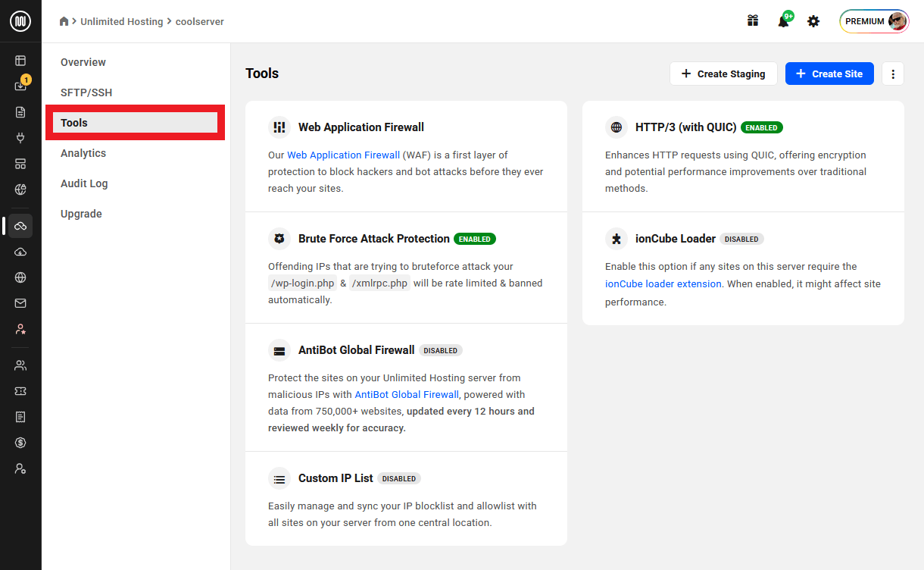Open the two-people team sidebar icon
The image size is (924, 570).
[x=20, y=365]
